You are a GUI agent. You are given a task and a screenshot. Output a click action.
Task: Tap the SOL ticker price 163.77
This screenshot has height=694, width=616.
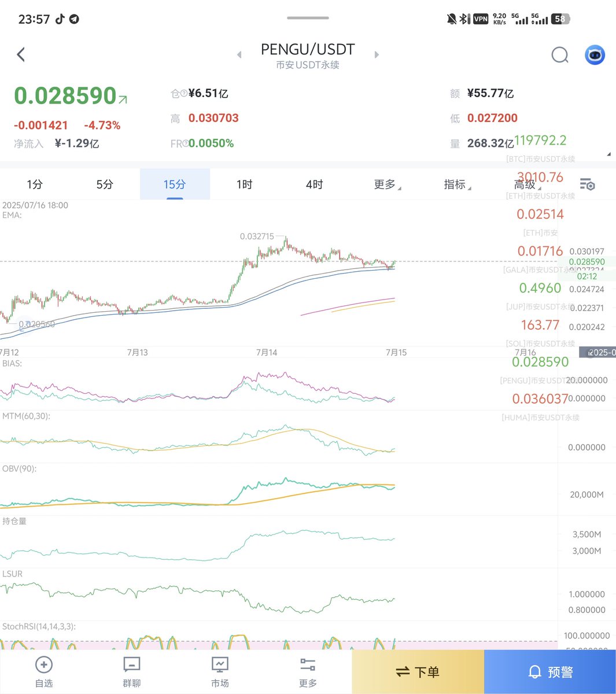[540, 325]
